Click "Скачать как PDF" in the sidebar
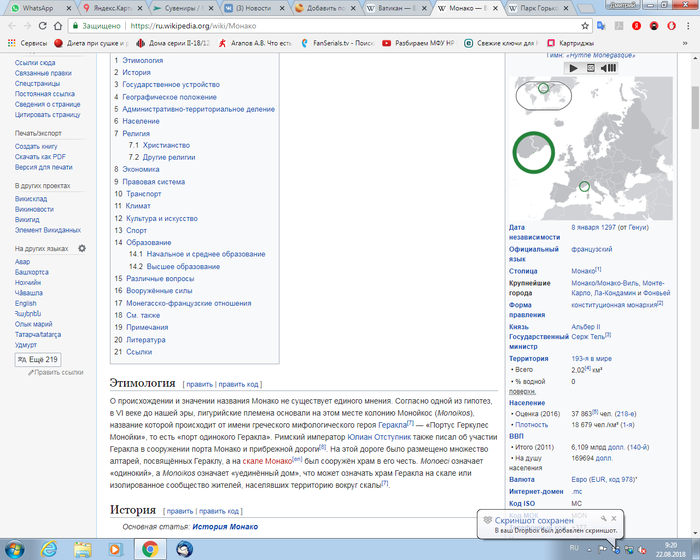This screenshot has height=560, width=700. coord(41,157)
